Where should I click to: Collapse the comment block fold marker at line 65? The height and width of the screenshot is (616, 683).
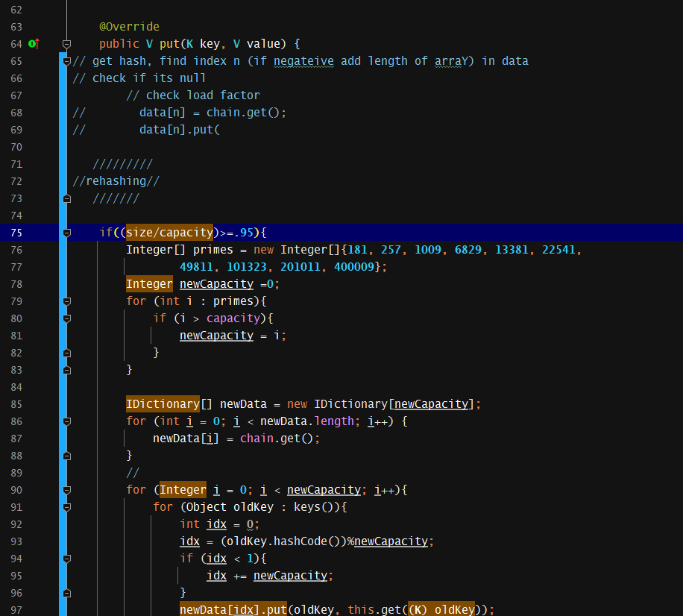point(66,61)
